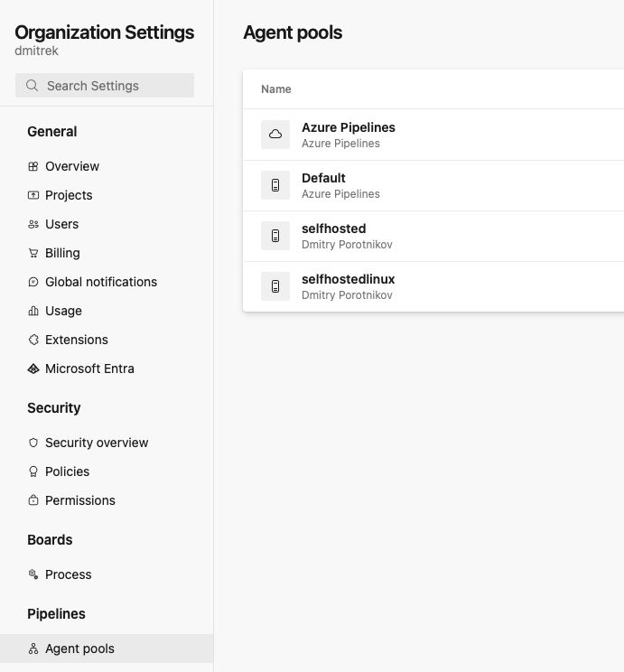The width and height of the screenshot is (624, 672).
Task: Go to Policies settings page
Action: coord(67,471)
